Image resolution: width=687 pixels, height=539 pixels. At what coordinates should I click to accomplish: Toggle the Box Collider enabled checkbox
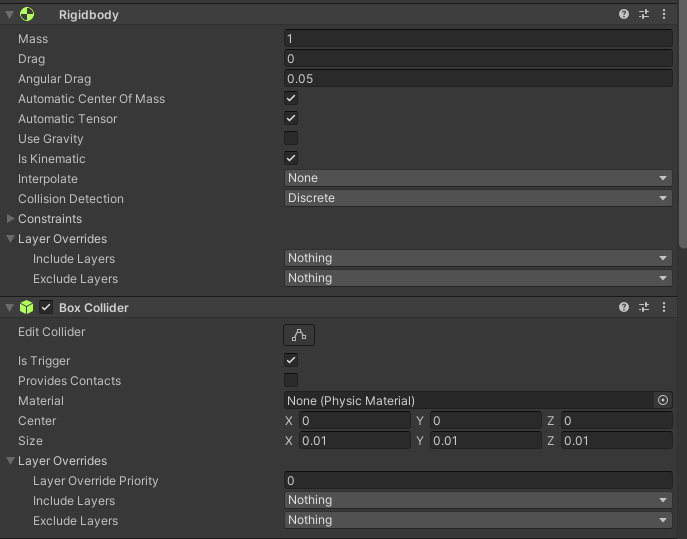(46, 308)
